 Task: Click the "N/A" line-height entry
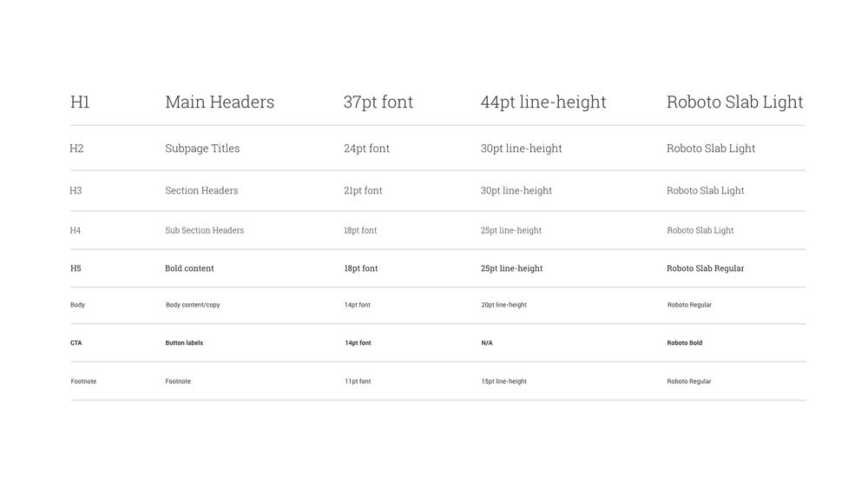click(487, 343)
